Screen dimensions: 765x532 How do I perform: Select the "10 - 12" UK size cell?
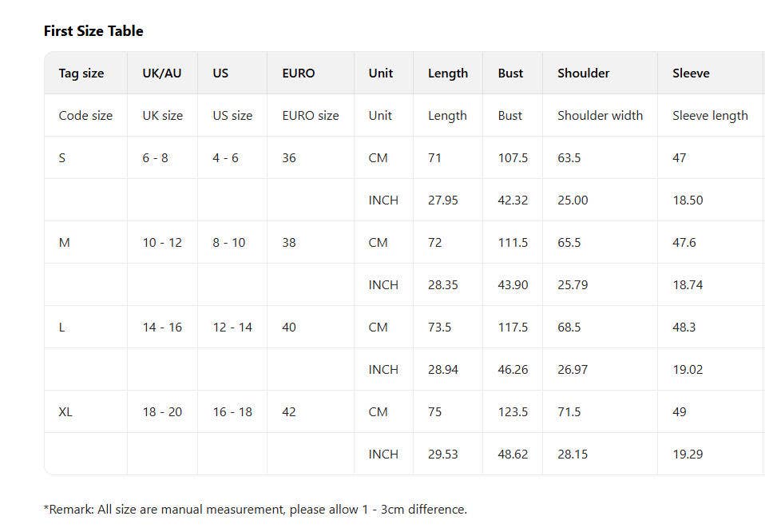[162, 242]
